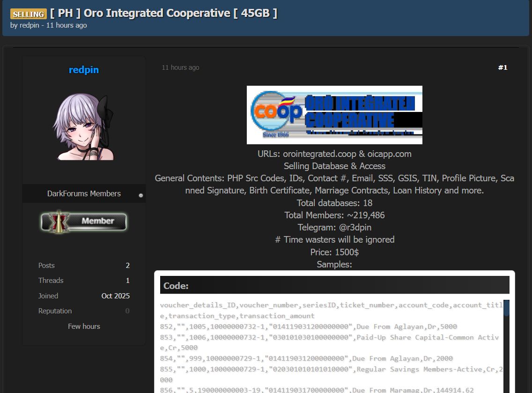The height and width of the screenshot is (393, 532).
Task: View the Posts count for redpin
Action: tap(127, 266)
